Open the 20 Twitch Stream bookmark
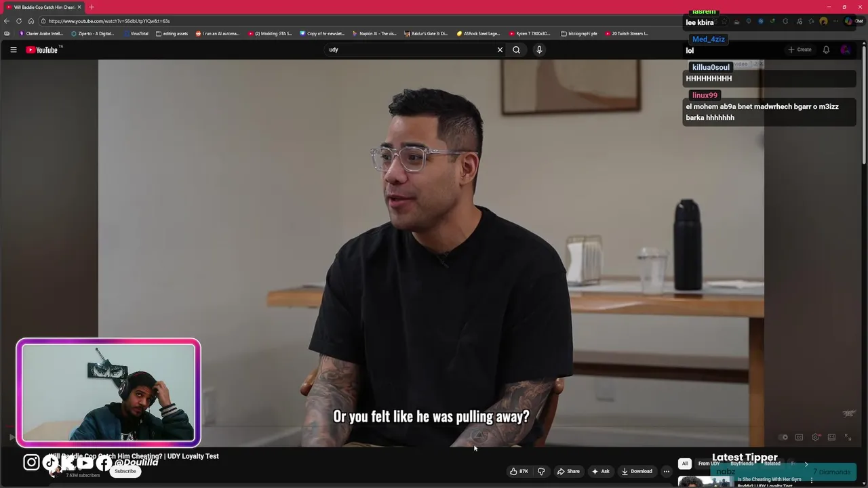Screen dimensions: 868x488 click(x=627, y=33)
